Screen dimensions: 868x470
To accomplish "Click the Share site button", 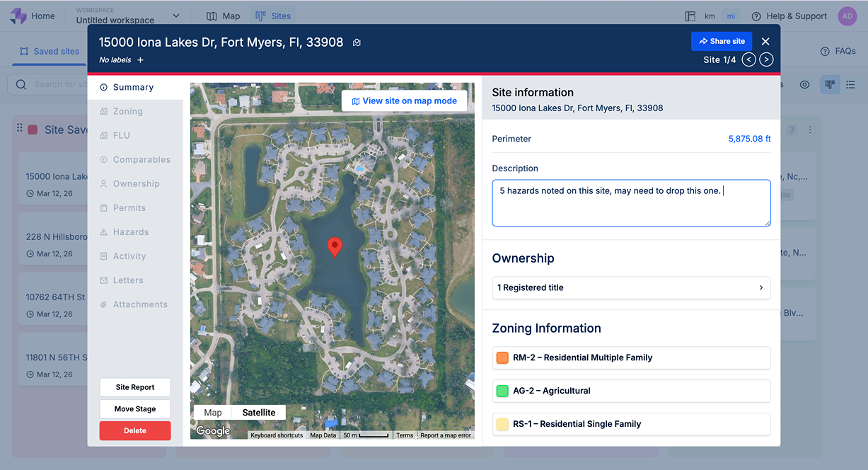I will pos(721,41).
